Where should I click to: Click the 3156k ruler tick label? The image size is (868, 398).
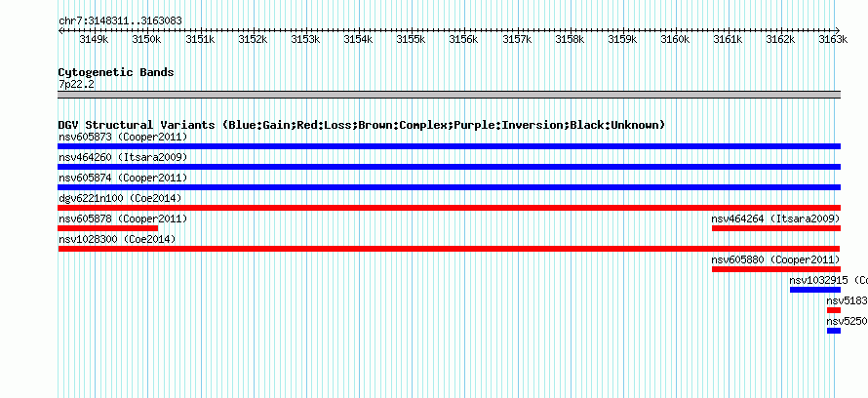click(464, 39)
